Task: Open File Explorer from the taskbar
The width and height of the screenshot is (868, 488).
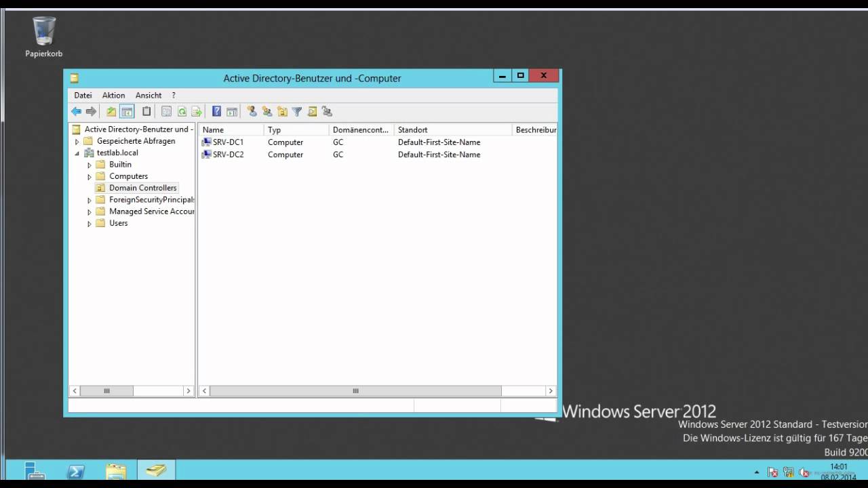Action: (116, 470)
